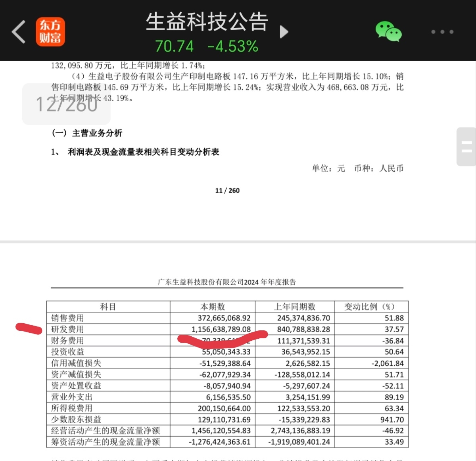
Task: Tap value 55,050,343.33
Action: tap(226, 352)
